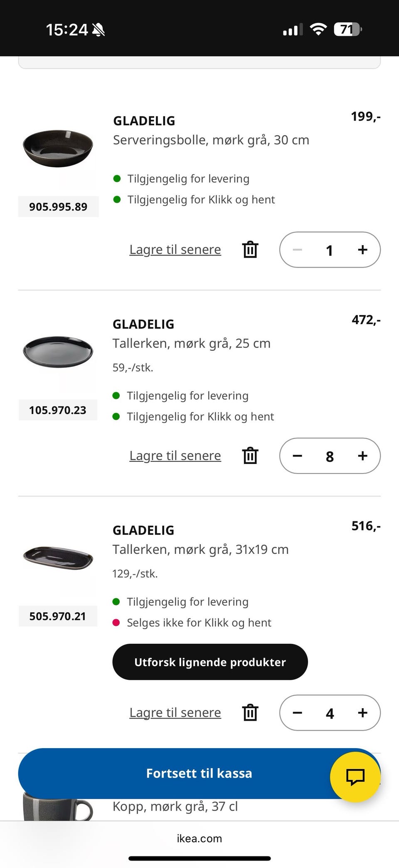Image resolution: width=399 pixels, height=868 pixels.
Task: Increase 31x19 cm Tallerken quantity with plus
Action: click(x=362, y=713)
